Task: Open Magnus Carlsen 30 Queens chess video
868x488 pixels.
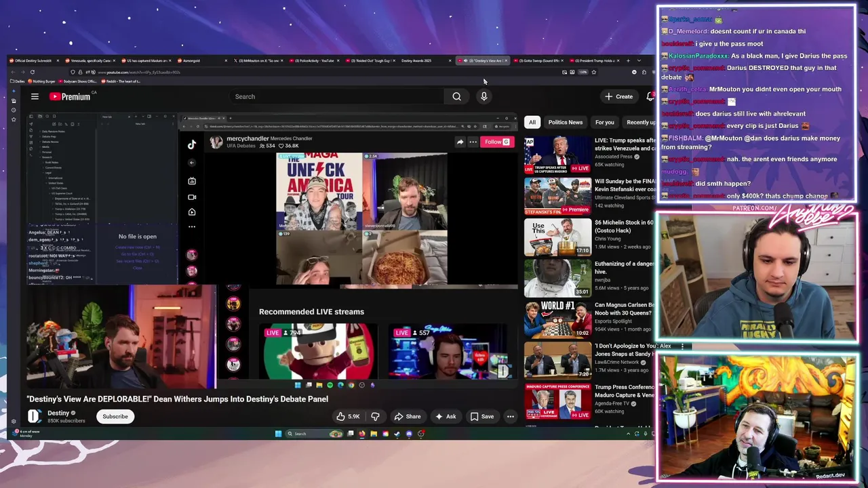Action: click(x=557, y=319)
